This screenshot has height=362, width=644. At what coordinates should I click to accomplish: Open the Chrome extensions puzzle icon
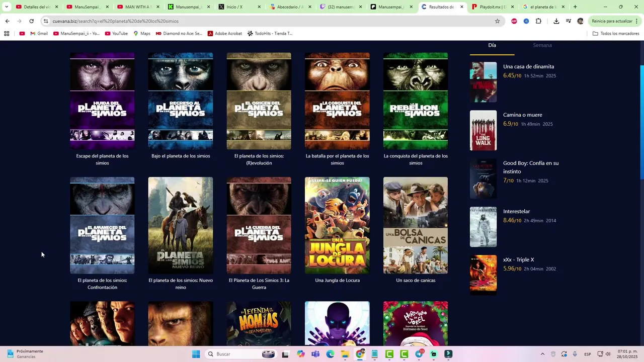[x=538, y=21]
